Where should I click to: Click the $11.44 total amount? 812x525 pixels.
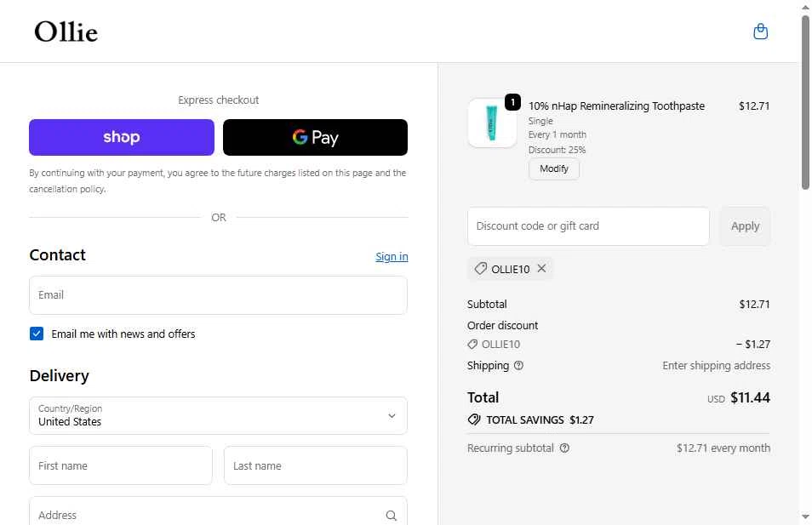tap(750, 397)
